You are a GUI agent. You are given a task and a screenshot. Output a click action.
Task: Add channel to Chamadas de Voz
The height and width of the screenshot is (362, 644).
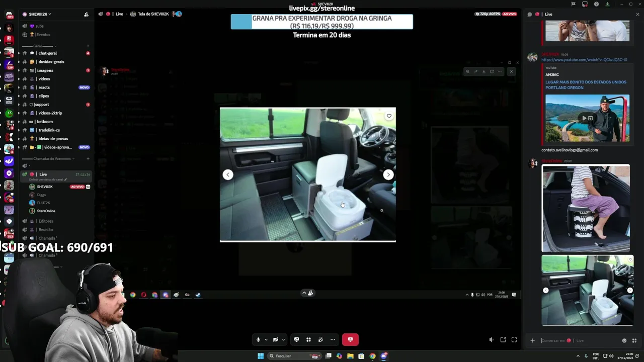(x=88, y=159)
